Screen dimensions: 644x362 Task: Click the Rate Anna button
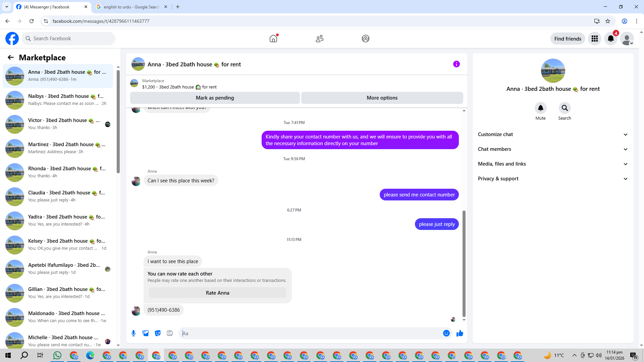coord(217,293)
